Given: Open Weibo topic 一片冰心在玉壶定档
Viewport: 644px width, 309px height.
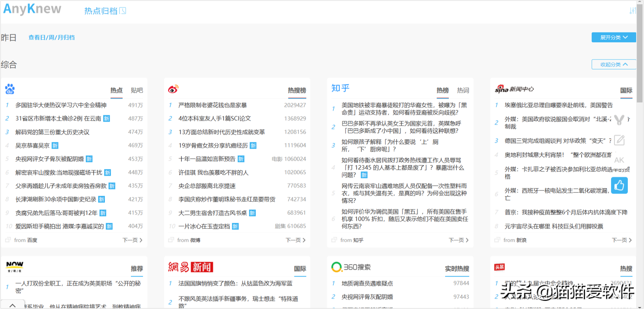Looking at the screenshot, I should [204, 226].
